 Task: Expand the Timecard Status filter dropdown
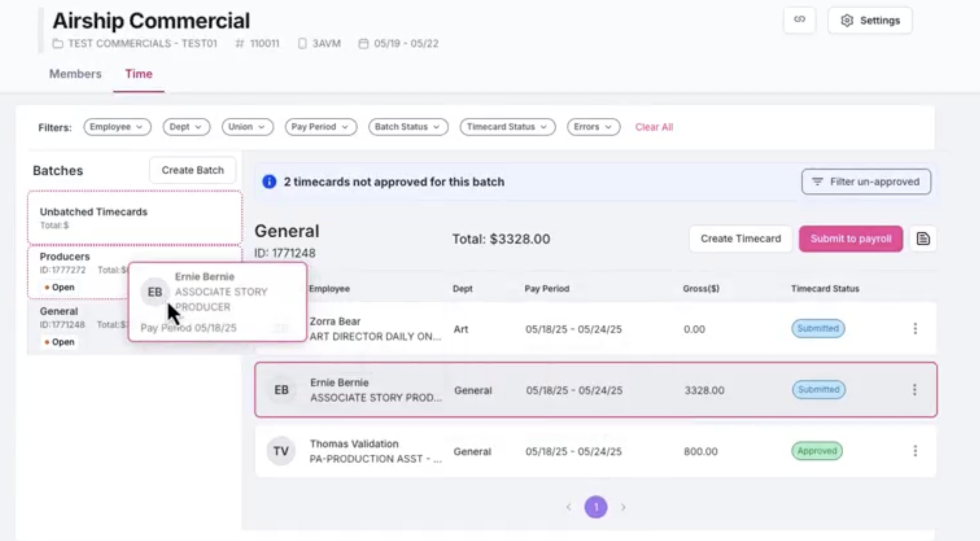click(507, 127)
